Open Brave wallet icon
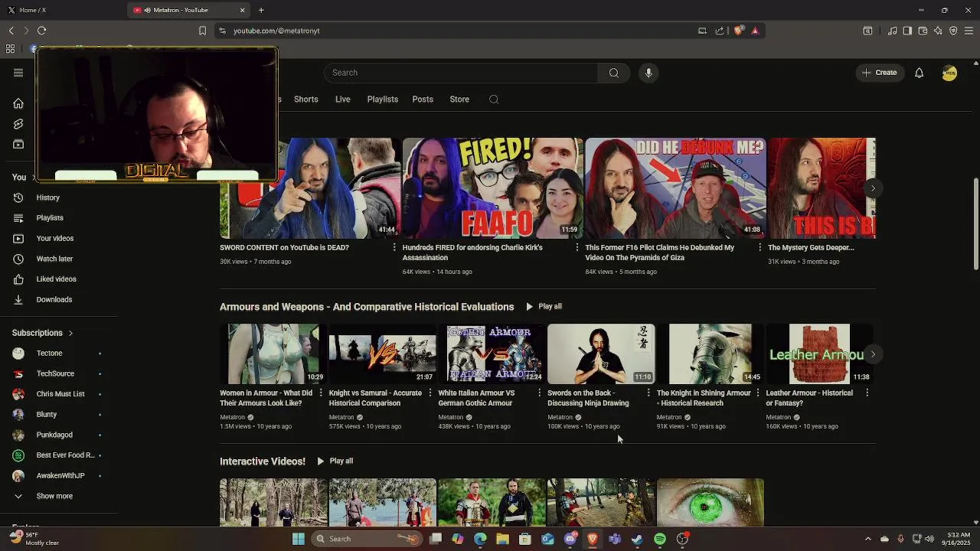 [923, 31]
